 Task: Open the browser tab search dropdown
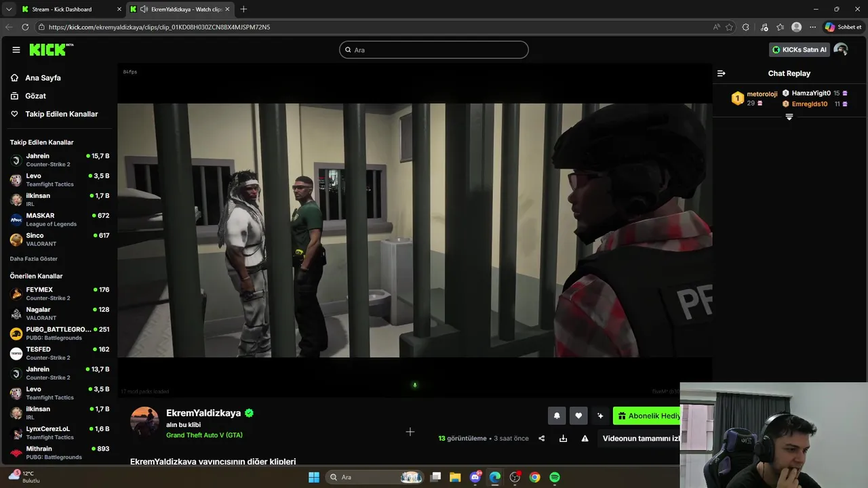(x=9, y=9)
